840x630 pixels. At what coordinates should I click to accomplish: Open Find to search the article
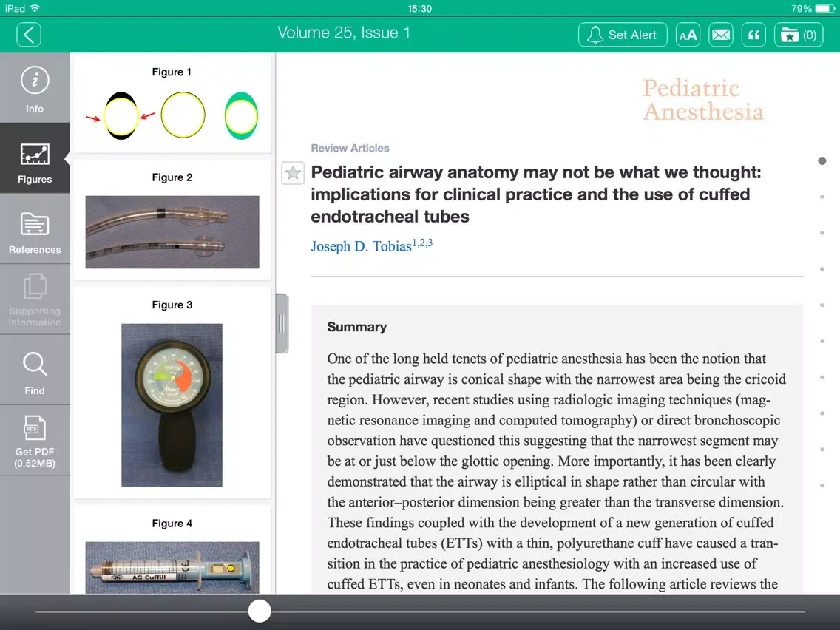pyautogui.click(x=35, y=372)
